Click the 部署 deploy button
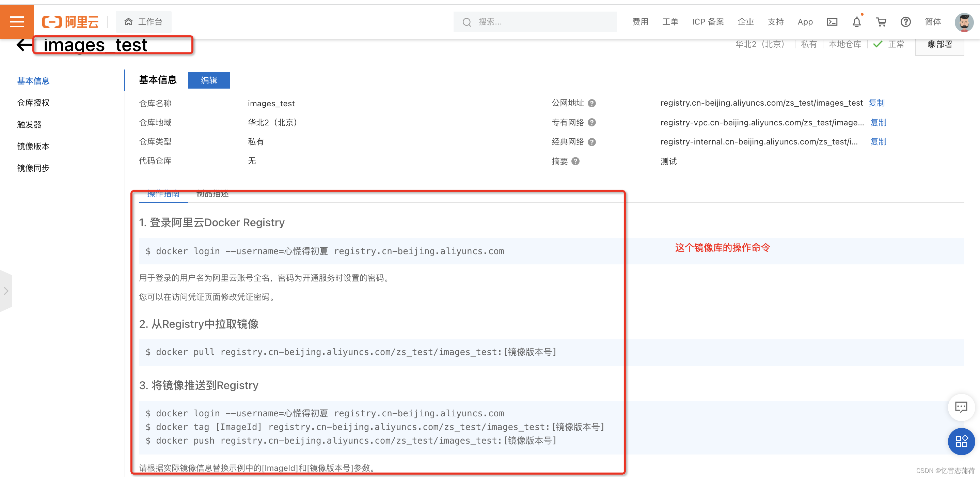 click(x=940, y=45)
